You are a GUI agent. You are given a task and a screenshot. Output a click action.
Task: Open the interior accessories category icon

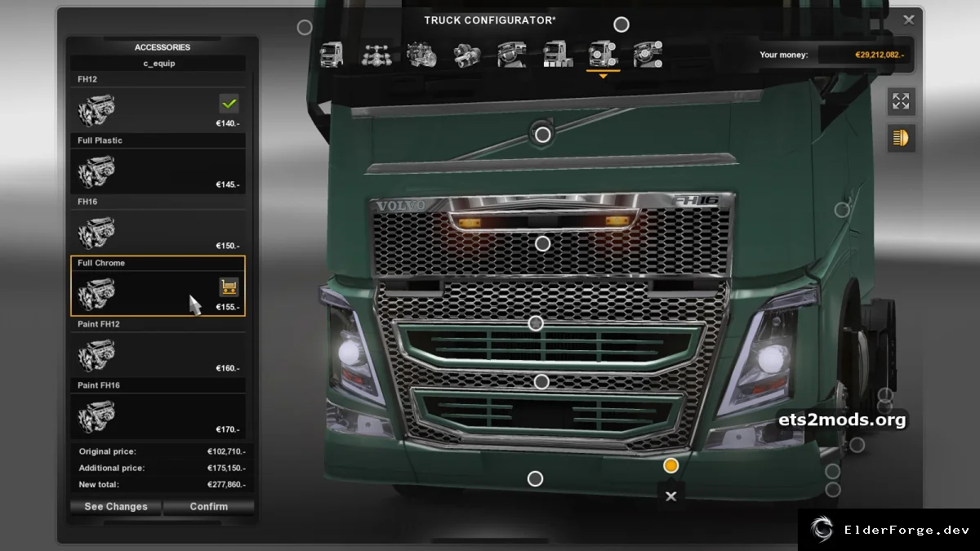pyautogui.click(x=648, y=55)
